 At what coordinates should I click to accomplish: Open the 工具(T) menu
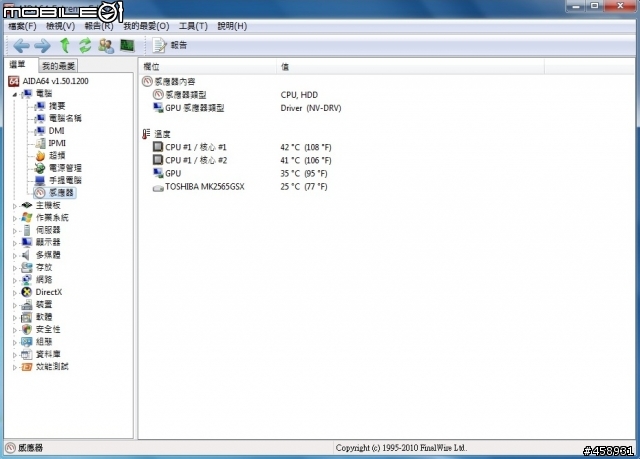193,26
